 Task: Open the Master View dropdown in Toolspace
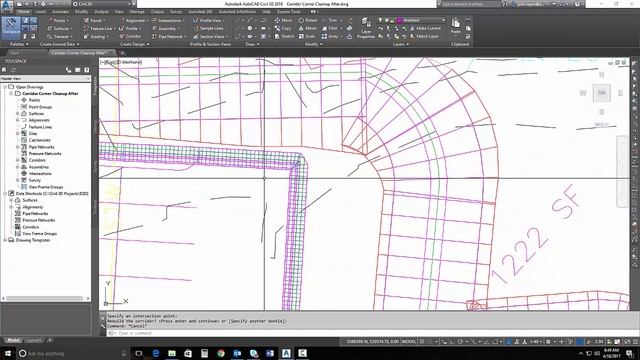[45, 78]
